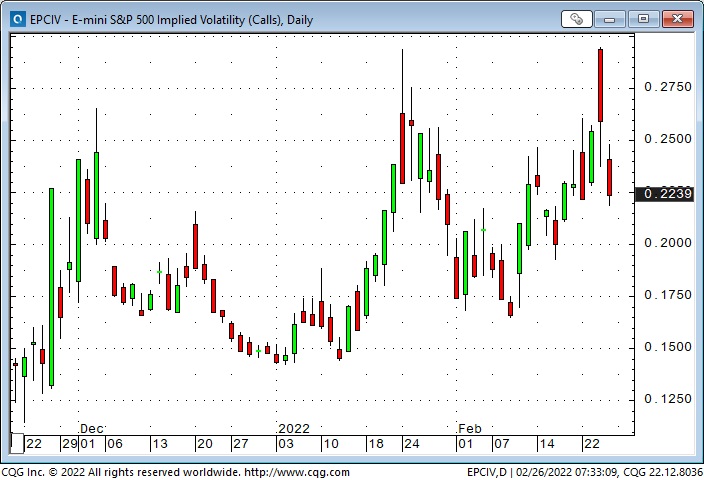Click the last red candle near 0.2239
Screen dimensions: 704x480
pos(609,177)
